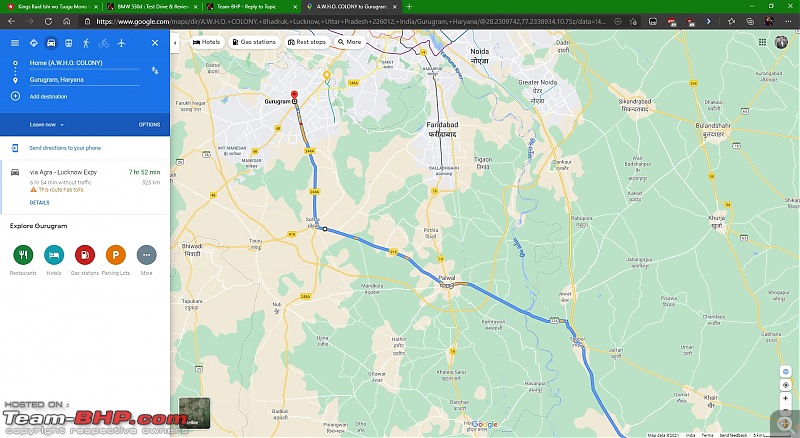
Task: Open Google account avatar on map
Action: [x=781, y=42]
